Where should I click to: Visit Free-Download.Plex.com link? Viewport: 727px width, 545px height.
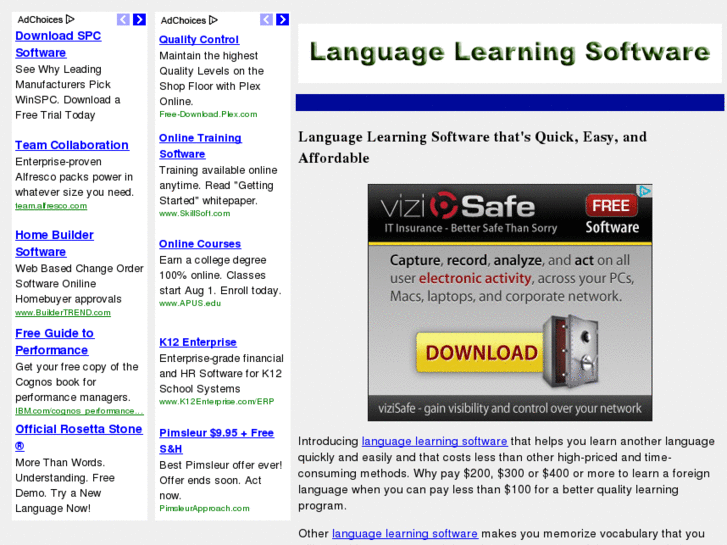point(208,114)
